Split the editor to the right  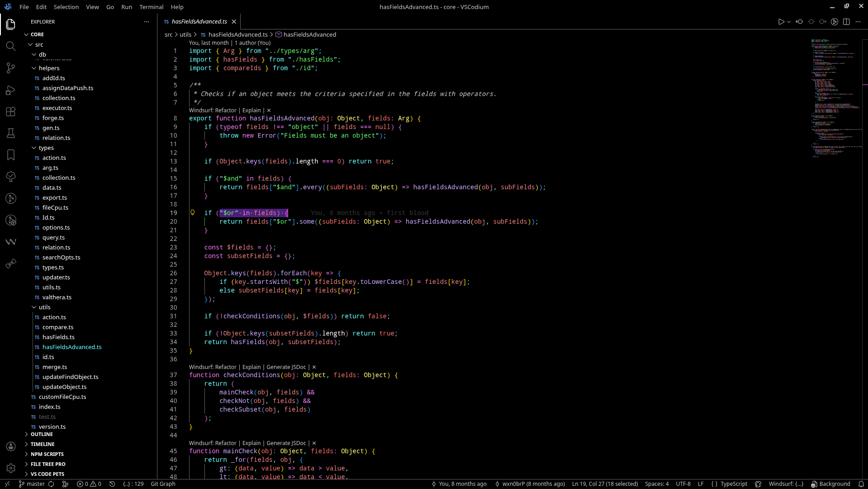pos(846,22)
